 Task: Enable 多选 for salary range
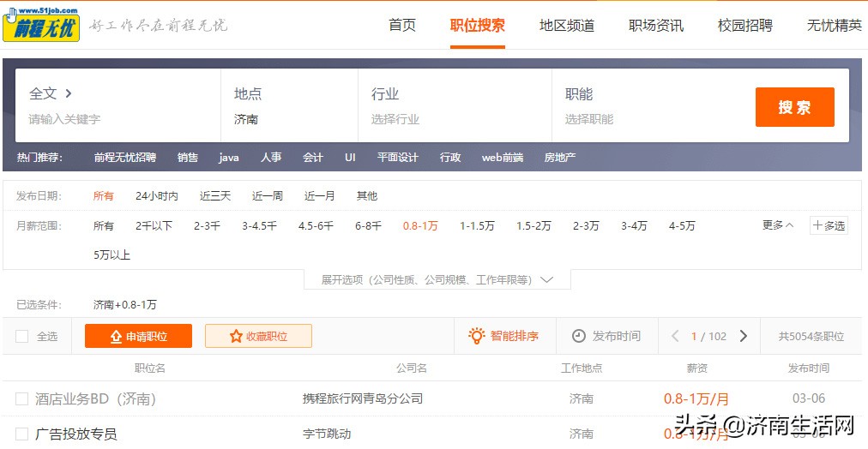point(829,225)
